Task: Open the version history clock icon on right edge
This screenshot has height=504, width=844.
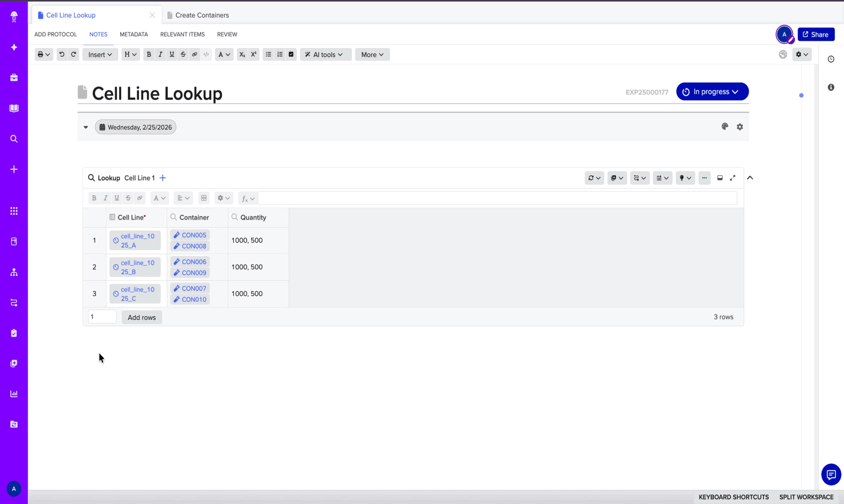Action: pos(831,59)
